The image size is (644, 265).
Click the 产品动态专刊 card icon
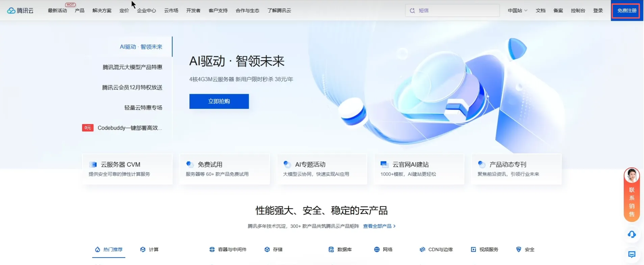coord(482,165)
